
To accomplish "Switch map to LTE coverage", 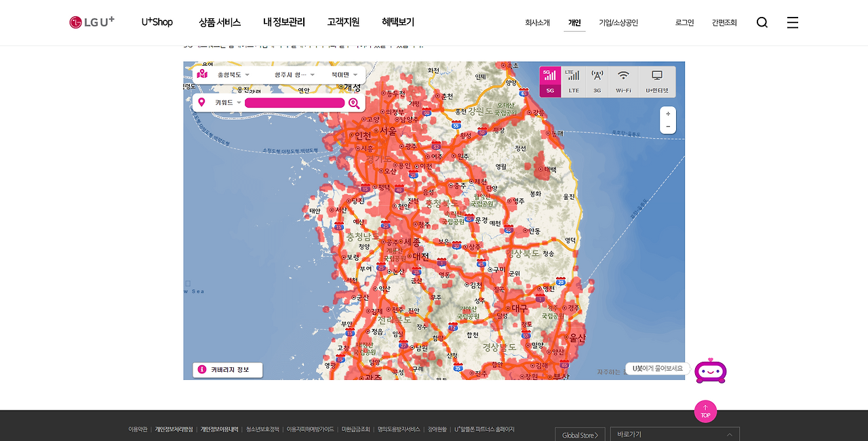I will pyautogui.click(x=574, y=82).
